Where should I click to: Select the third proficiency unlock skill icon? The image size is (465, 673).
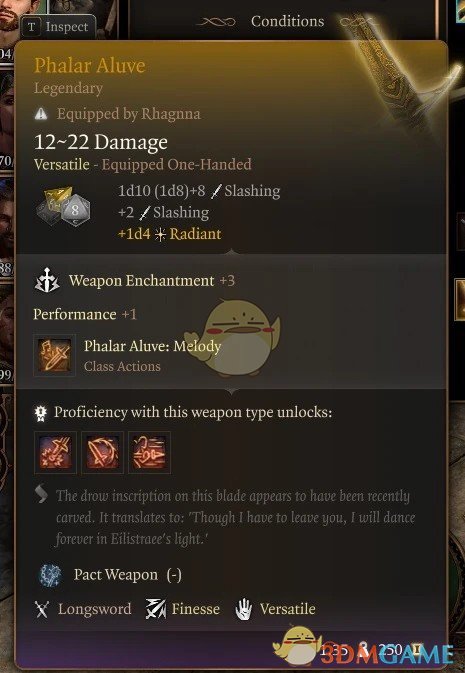tap(149, 452)
